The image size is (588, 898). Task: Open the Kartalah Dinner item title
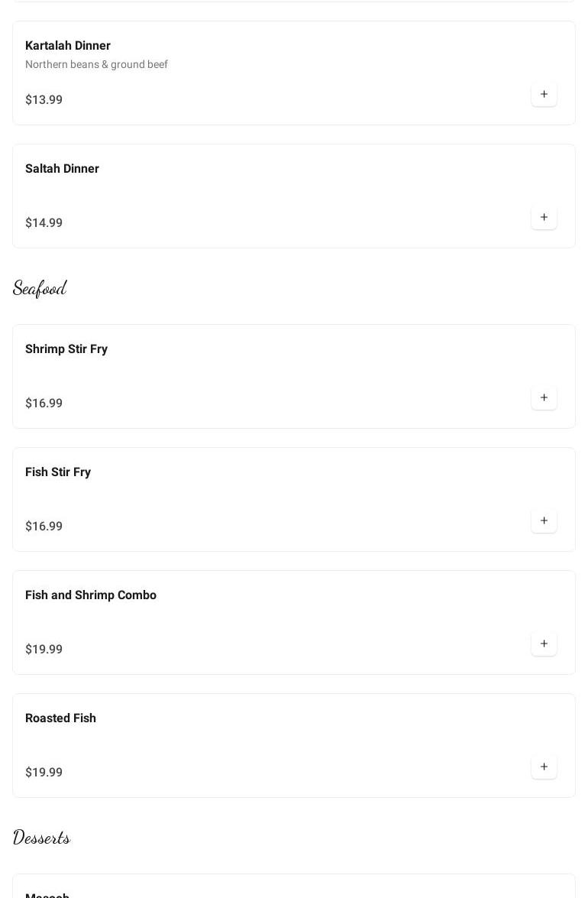point(68,46)
